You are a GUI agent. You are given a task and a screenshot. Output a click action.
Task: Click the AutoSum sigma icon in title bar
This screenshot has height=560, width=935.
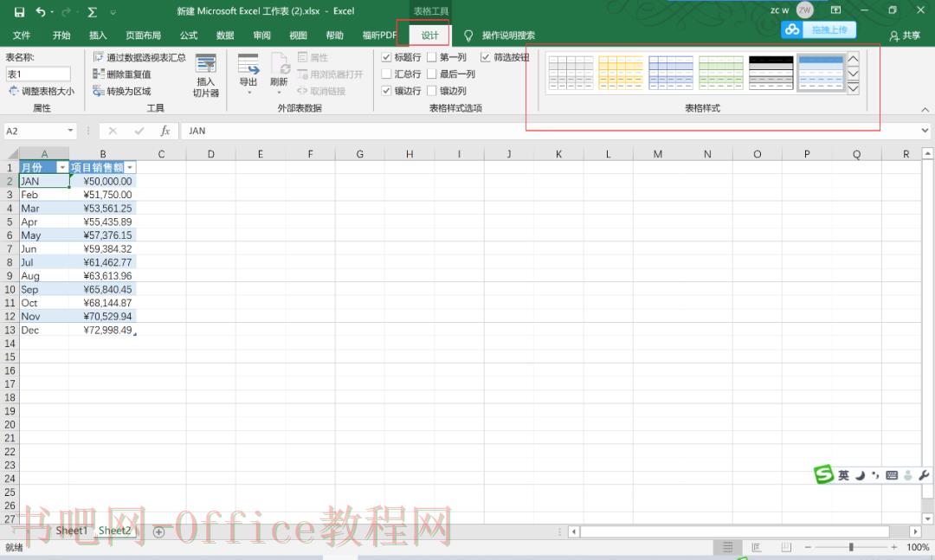pos(92,11)
